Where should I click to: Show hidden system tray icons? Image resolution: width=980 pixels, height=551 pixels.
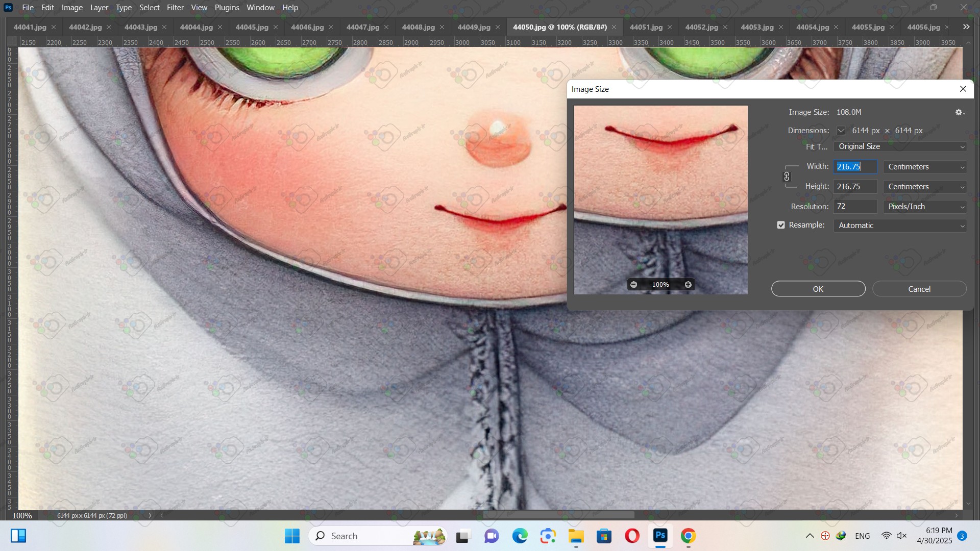(x=810, y=536)
